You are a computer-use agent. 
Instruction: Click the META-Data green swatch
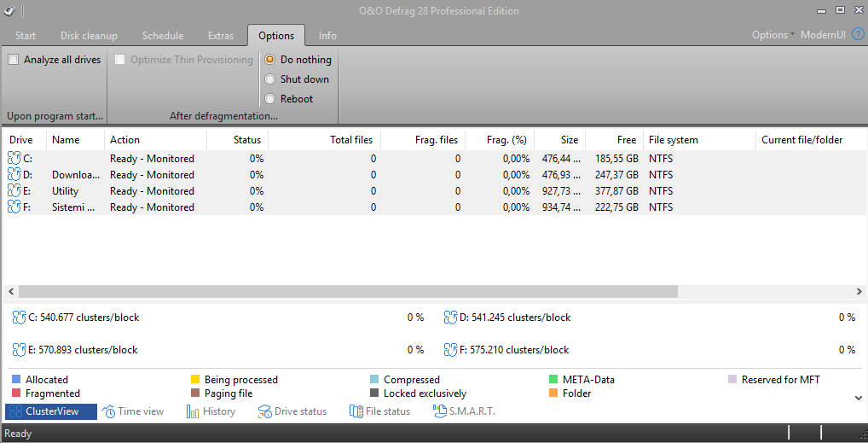553,379
